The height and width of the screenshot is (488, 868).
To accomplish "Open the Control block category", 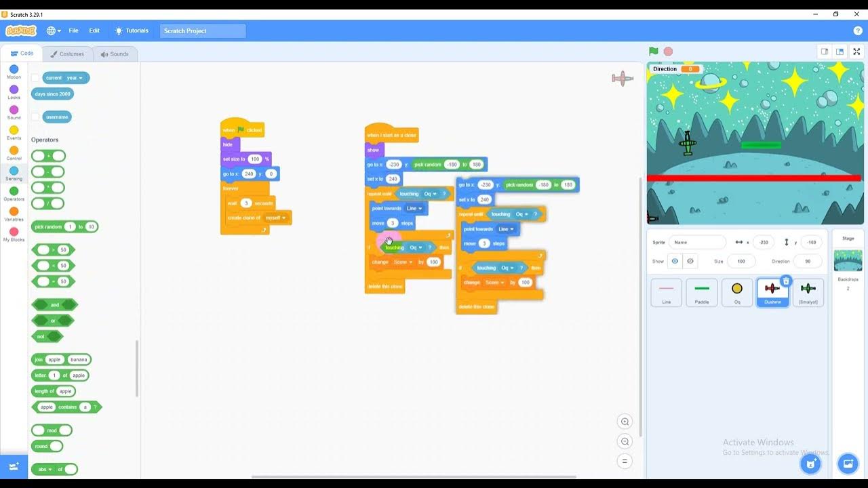I will click(14, 153).
